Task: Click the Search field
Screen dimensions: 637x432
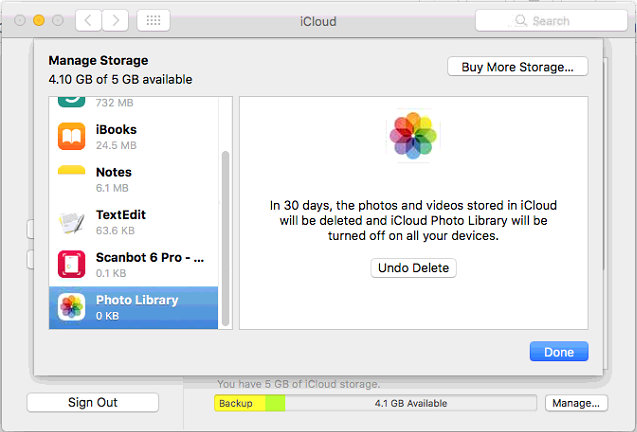Action: tap(552, 20)
